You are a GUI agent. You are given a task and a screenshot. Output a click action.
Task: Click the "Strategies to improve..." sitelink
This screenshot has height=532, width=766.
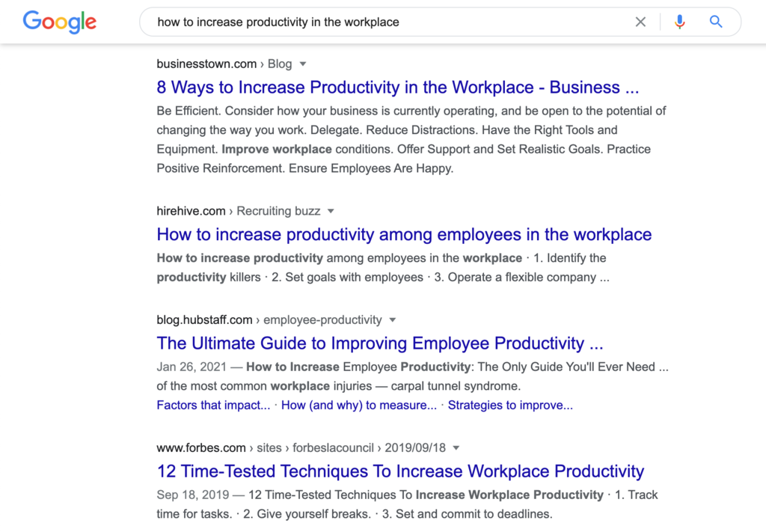point(510,405)
